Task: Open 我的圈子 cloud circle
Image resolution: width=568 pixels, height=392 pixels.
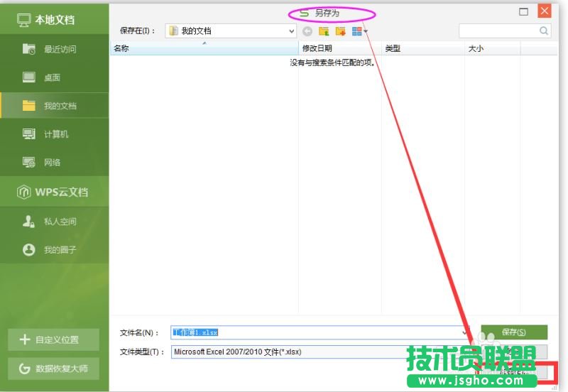Action: pyautogui.click(x=55, y=250)
